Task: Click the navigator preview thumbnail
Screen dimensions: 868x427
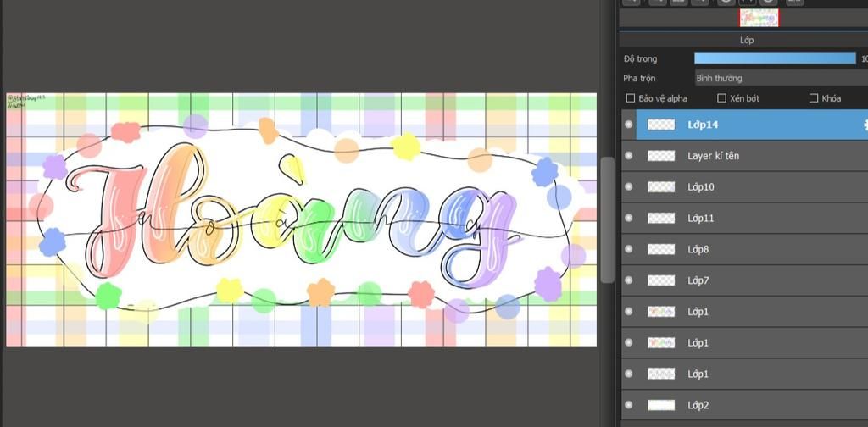Action: tap(759, 18)
